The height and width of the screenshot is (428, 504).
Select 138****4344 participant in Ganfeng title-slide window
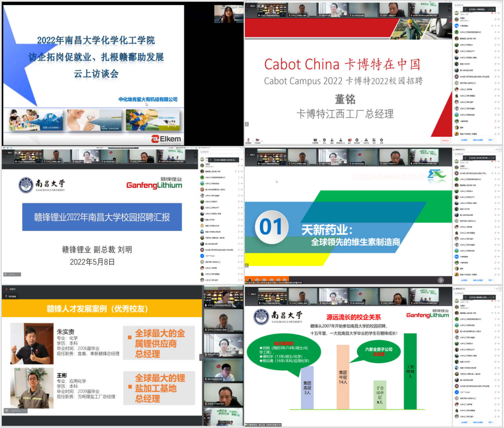pos(222,256)
